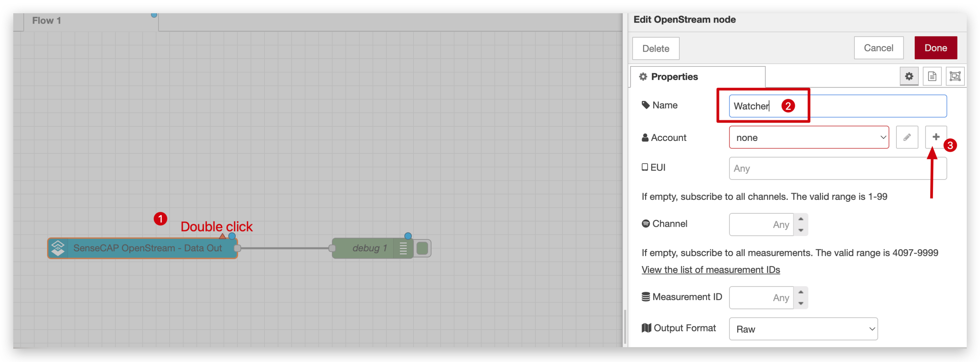980x362 pixels.
Task: Toggle the debug 1 node enable button
Action: point(422,248)
